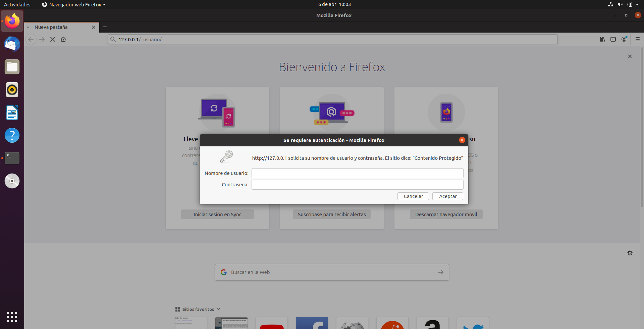Viewport: 644px width, 329px height.
Task: Open LibreOffice Writer from the dock
Action: pos(12,112)
